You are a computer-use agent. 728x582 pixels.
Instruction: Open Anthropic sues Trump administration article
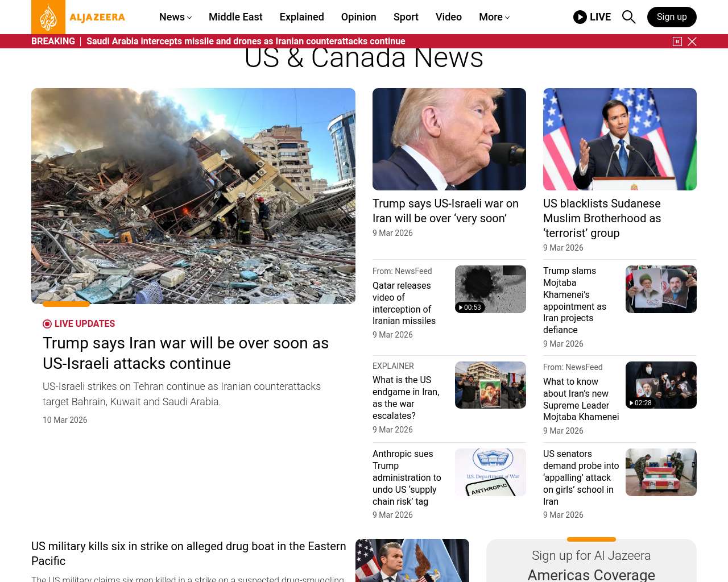(407, 477)
